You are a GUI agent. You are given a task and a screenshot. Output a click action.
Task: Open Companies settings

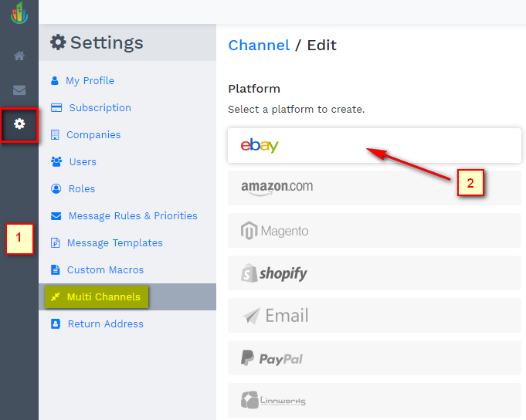(x=93, y=135)
